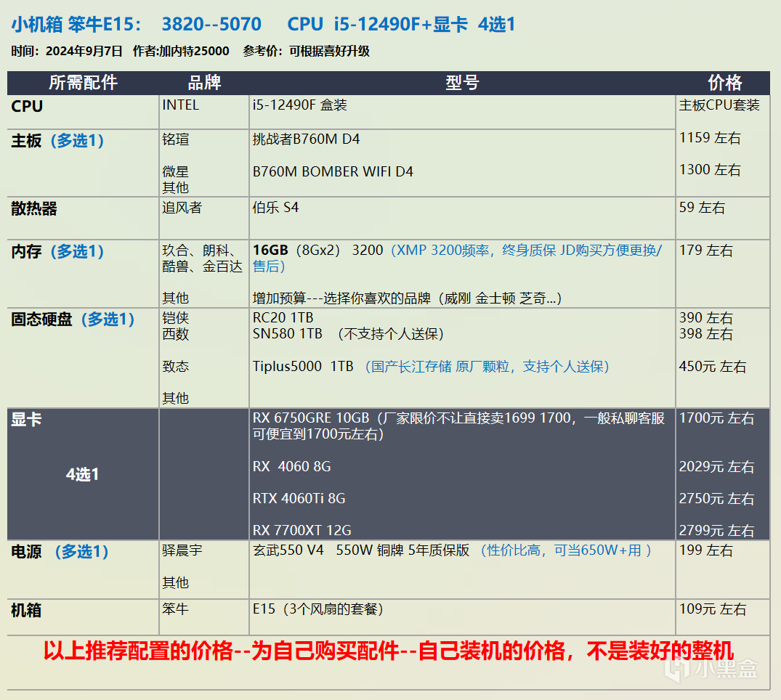Click the Tiplus5000 1TB model
781x700 pixels.
(x=303, y=367)
